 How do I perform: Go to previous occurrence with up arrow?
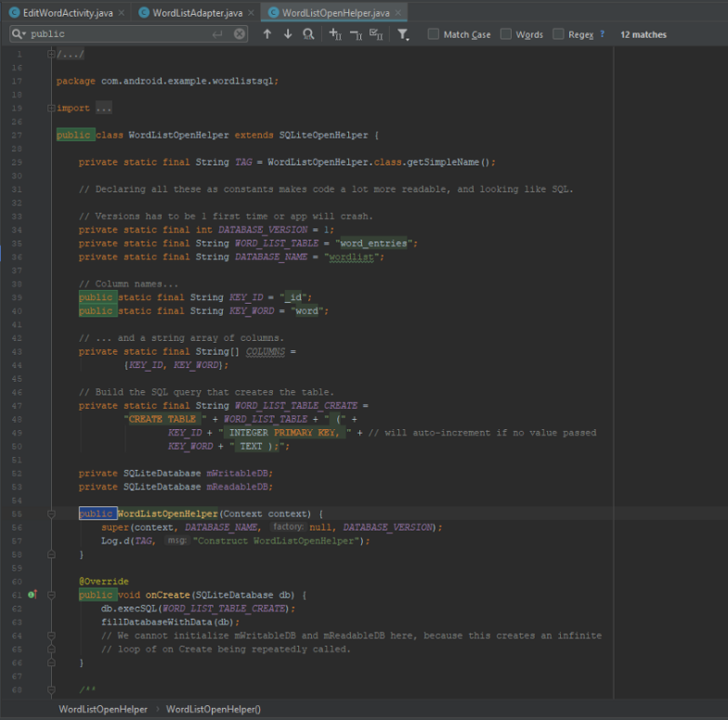click(267, 33)
